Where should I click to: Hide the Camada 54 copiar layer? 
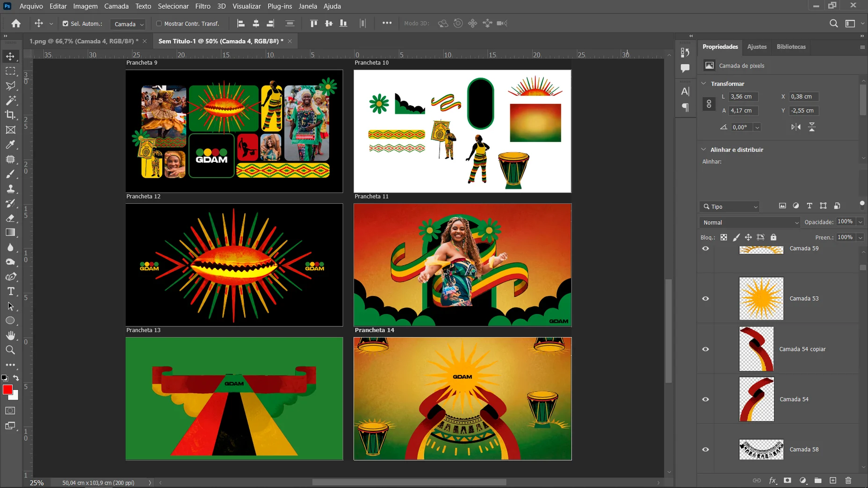point(706,349)
